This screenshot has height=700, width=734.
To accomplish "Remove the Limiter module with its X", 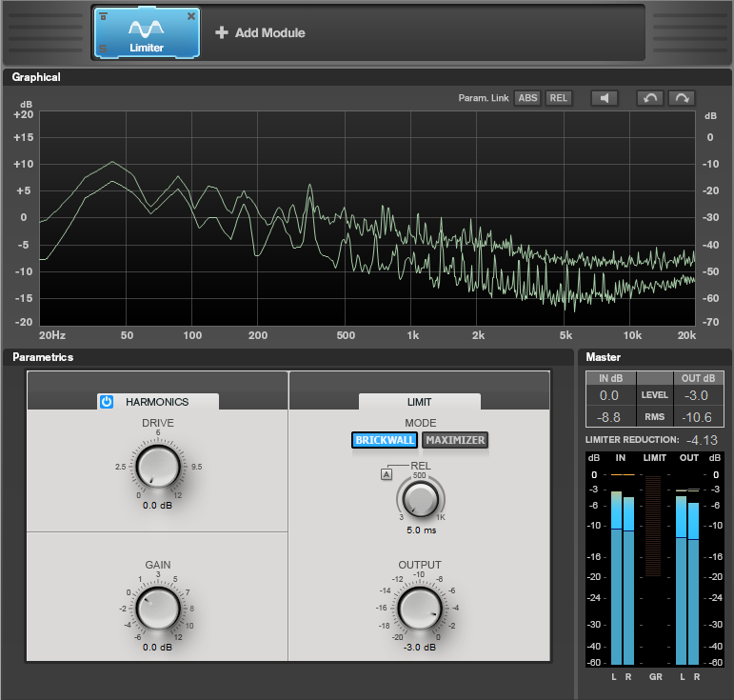I will click(x=191, y=16).
